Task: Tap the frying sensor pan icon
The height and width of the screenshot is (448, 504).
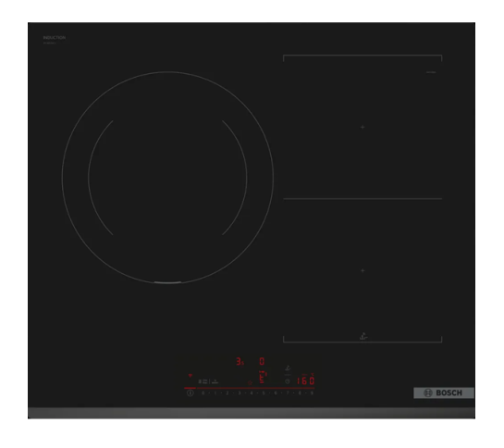Action: pos(288,368)
